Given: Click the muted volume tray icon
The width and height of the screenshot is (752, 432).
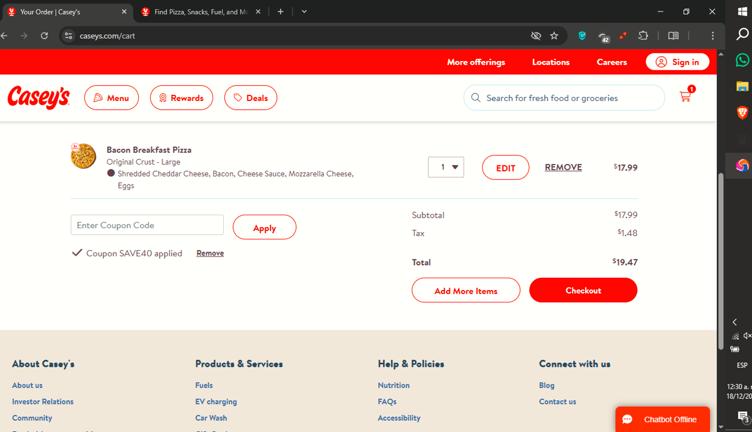Looking at the screenshot, I should pyautogui.click(x=747, y=336).
